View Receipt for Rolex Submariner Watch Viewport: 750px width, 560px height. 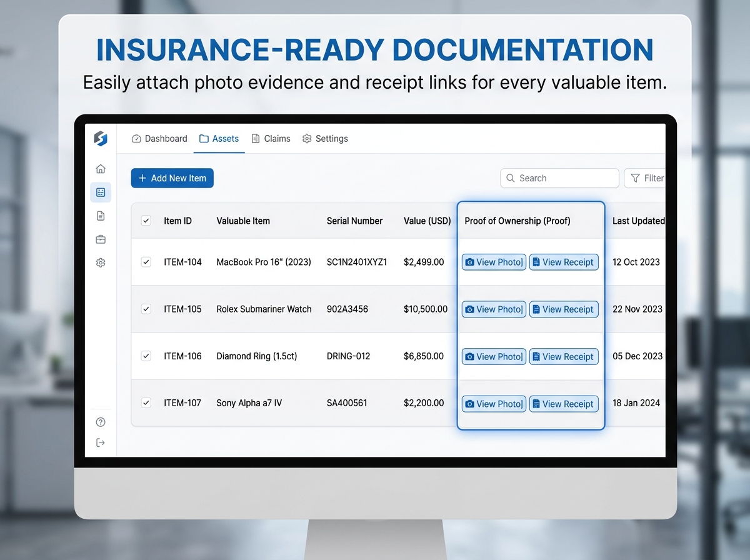point(564,309)
